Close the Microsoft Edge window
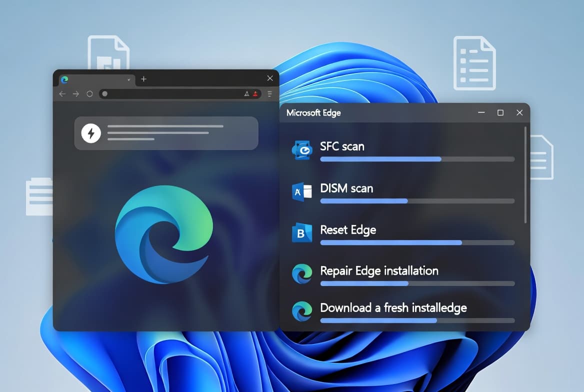 point(519,112)
